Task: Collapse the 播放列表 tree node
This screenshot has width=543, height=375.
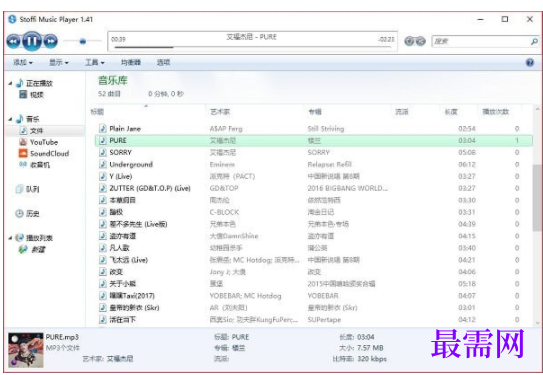Action: (x=10, y=238)
